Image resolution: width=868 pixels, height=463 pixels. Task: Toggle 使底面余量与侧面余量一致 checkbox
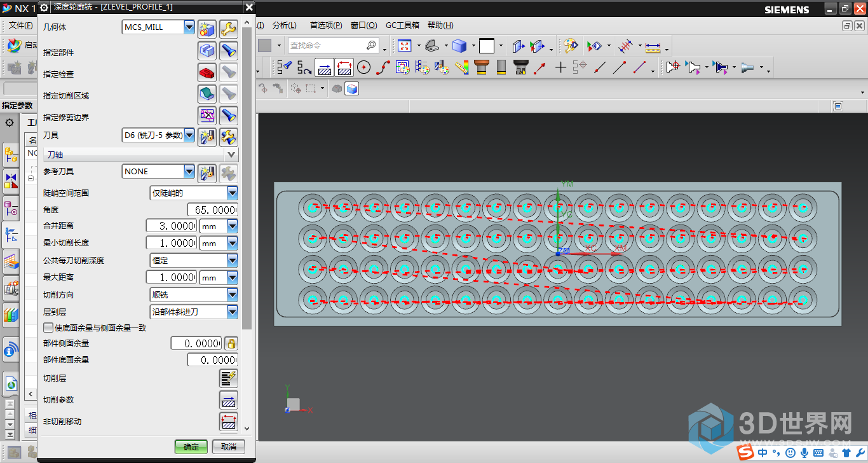tap(48, 328)
